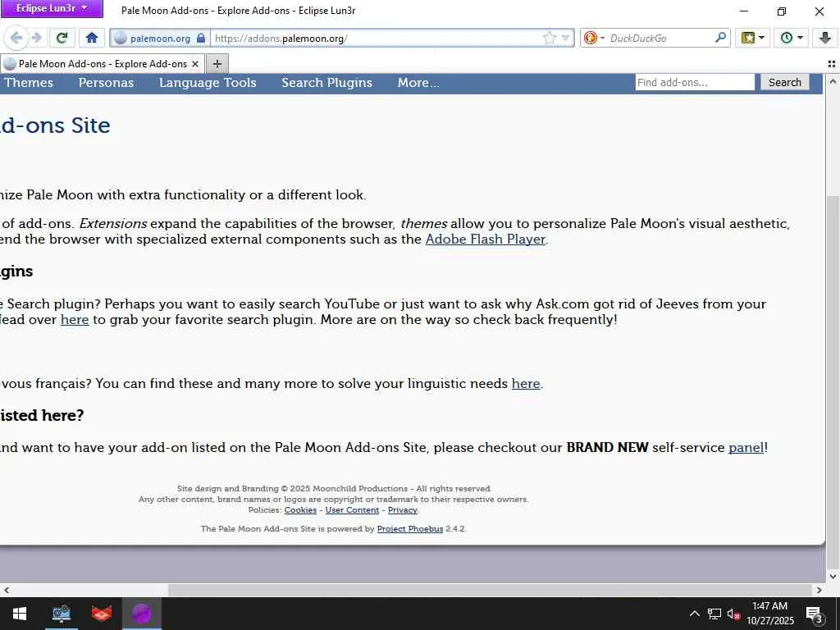The height and width of the screenshot is (630, 840).
Task: Open the clock showing 1:47 AM
Action: point(770,614)
